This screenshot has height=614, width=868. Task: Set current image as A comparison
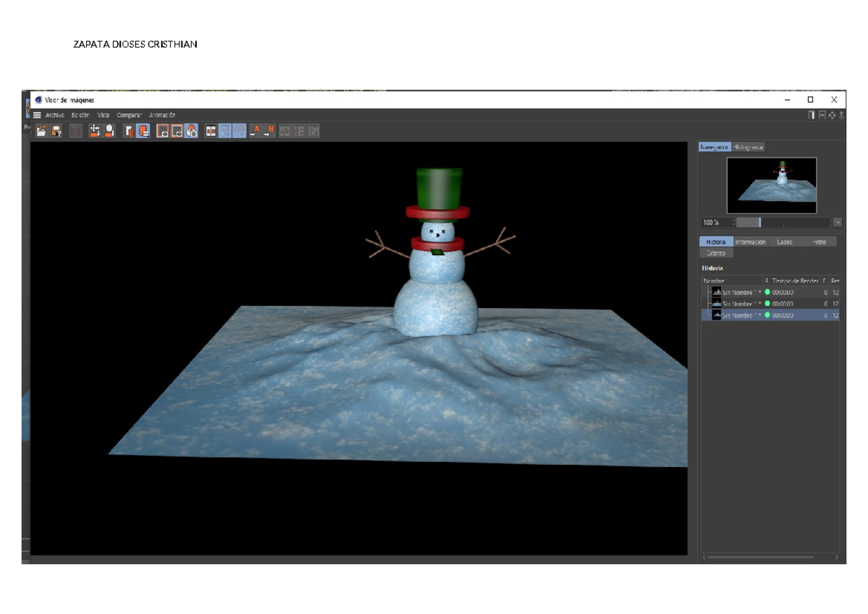click(x=256, y=131)
